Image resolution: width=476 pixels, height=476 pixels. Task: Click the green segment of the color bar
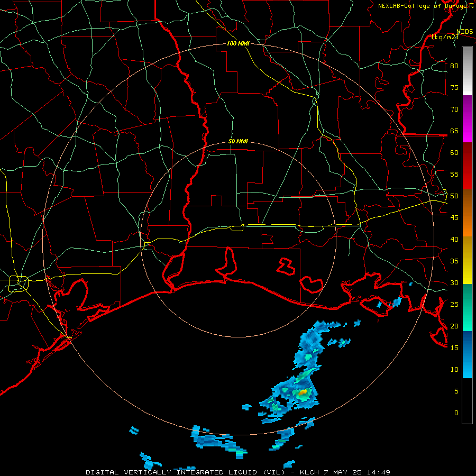pos(467,307)
